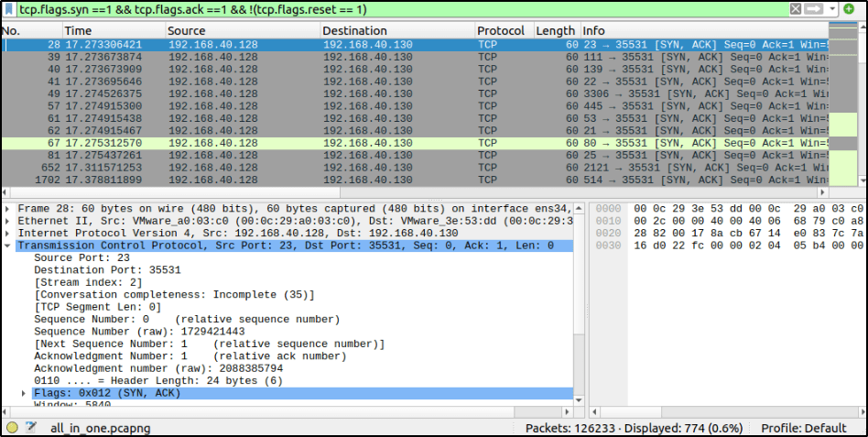Image resolution: width=868 pixels, height=437 pixels.
Task: Expand the Ethernet II section
Action: [x=8, y=221]
